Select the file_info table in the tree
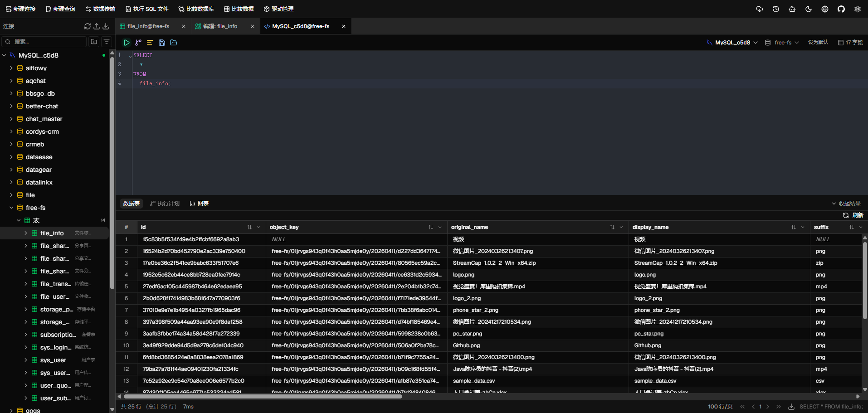Screen dimensions: 868x413 click(54, 233)
